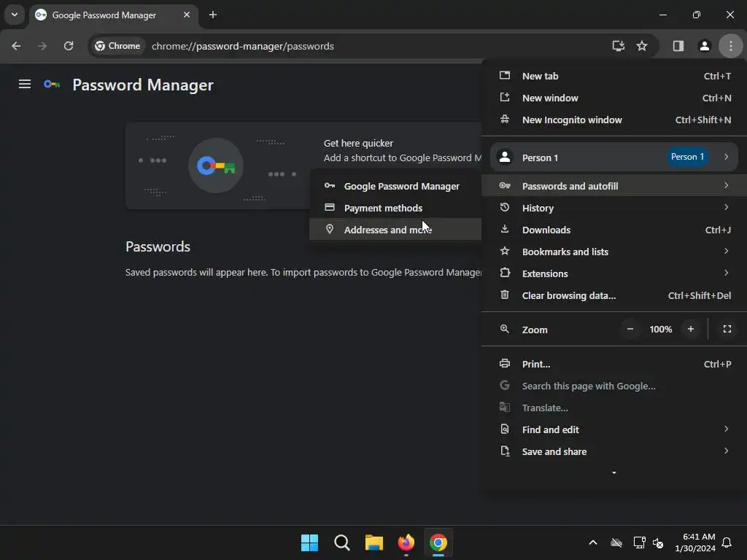Expand Person 1 submenu chevron
The image size is (747, 560).
pos(726,157)
